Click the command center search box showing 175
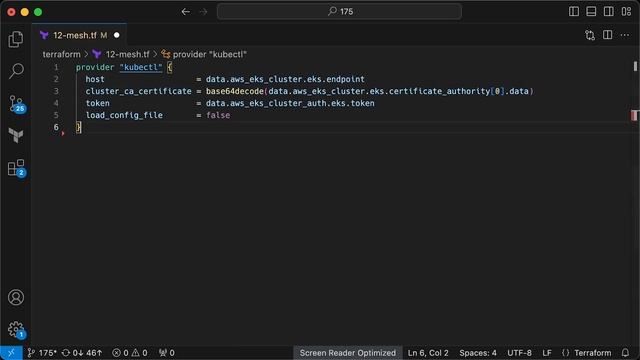The image size is (640, 360). (x=340, y=11)
